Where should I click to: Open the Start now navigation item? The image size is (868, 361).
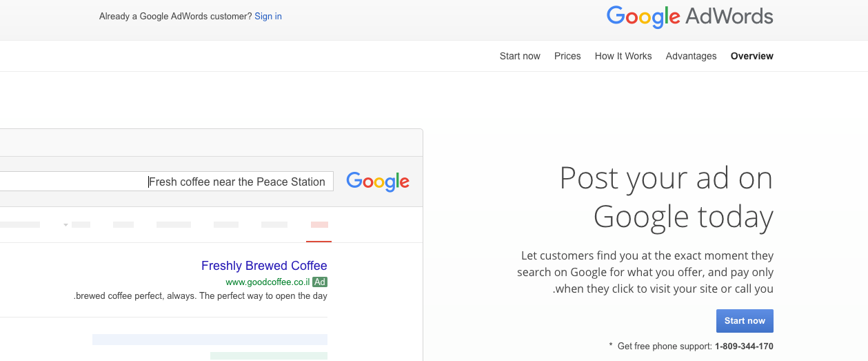tap(520, 56)
